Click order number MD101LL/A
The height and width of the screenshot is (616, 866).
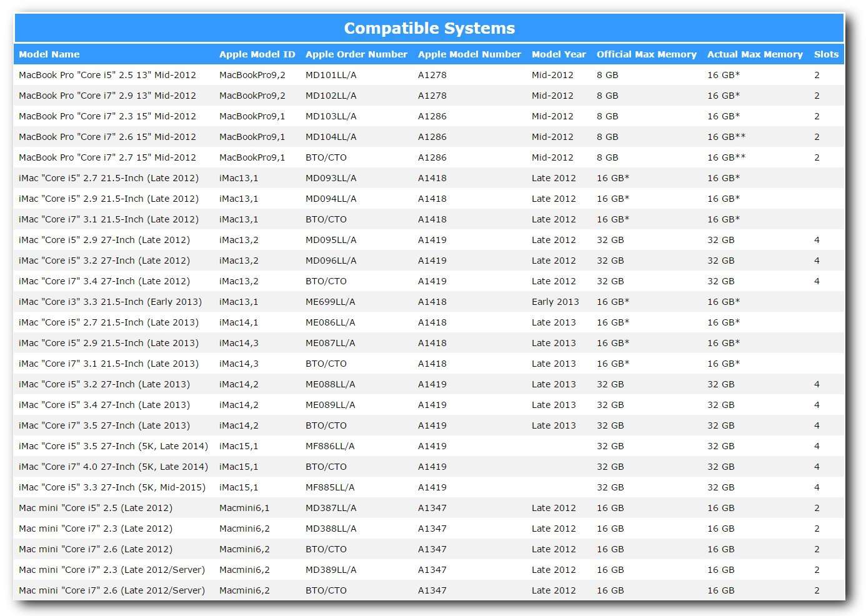[331, 75]
